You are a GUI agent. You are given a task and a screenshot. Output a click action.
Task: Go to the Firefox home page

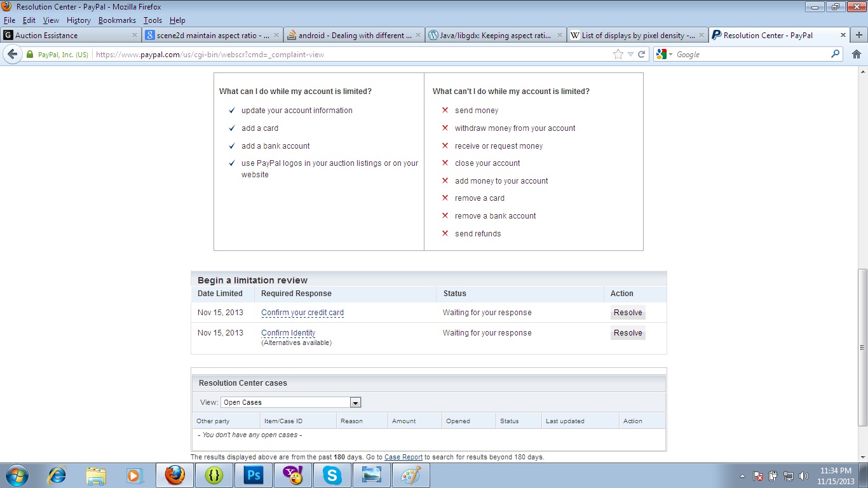tap(857, 55)
